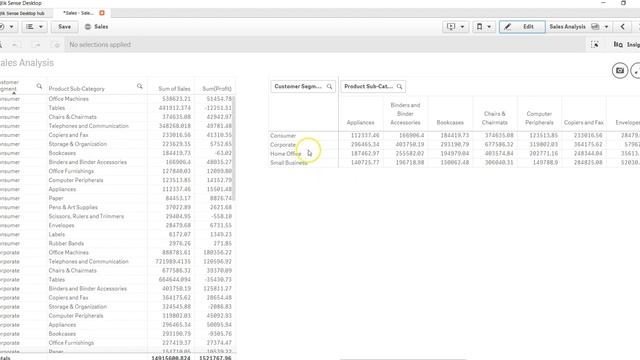
Task: Click the left table vertical scrollbar
Action: [234, 148]
